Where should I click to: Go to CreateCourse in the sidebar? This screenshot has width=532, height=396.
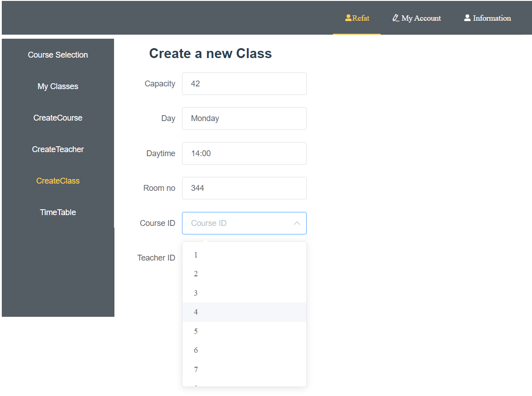click(x=58, y=117)
